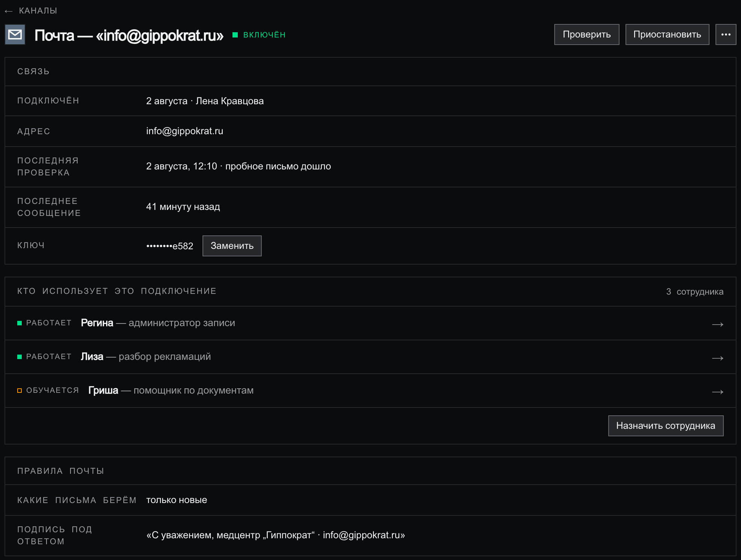Go back via the Каналы arrow

(9, 11)
